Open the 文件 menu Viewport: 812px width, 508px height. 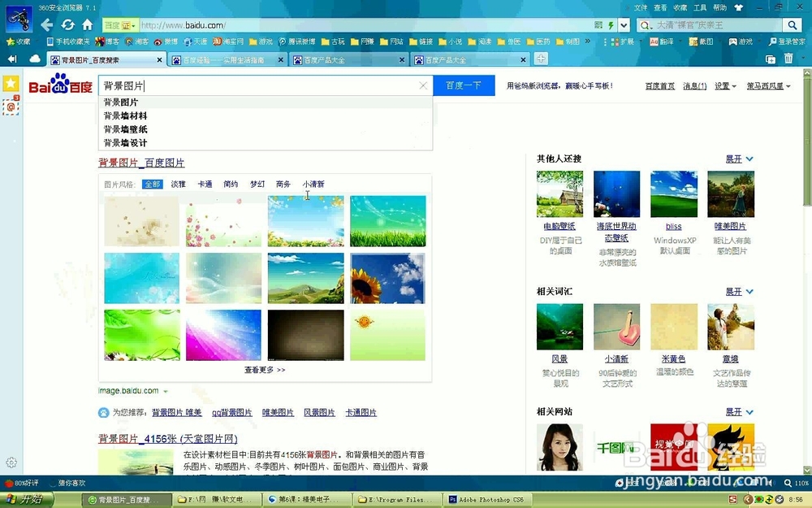641,8
